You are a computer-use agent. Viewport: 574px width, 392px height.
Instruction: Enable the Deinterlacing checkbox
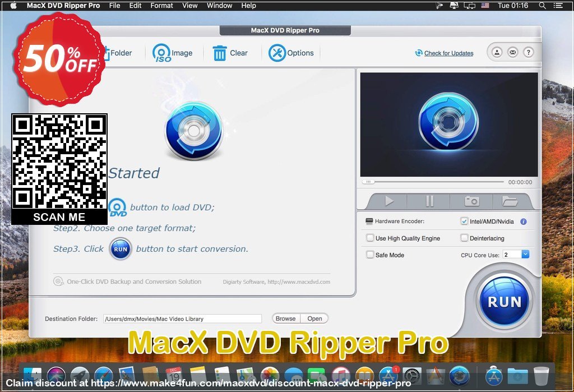[x=464, y=238]
